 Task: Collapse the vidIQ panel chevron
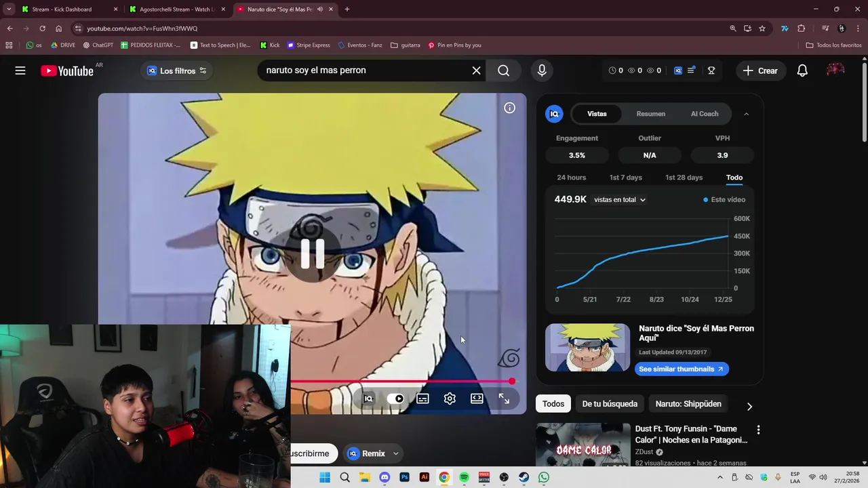click(746, 114)
